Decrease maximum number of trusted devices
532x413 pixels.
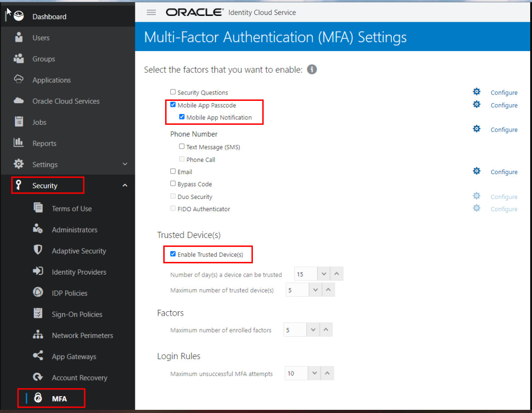click(x=315, y=290)
